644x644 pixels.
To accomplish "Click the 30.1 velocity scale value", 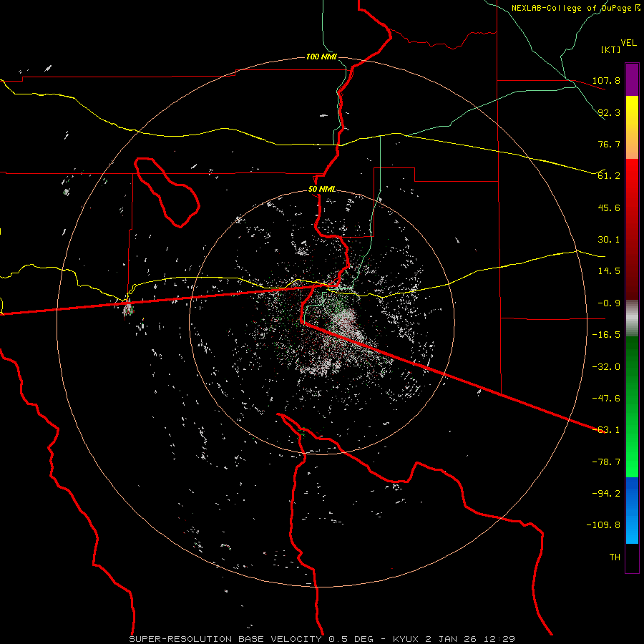I will (x=609, y=240).
